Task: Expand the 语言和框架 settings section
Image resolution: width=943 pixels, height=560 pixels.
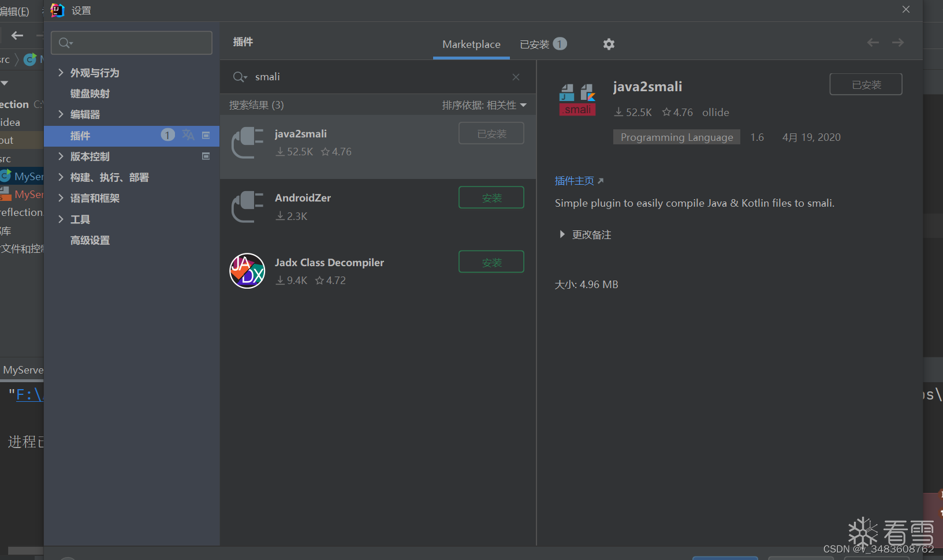Action: [x=61, y=198]
